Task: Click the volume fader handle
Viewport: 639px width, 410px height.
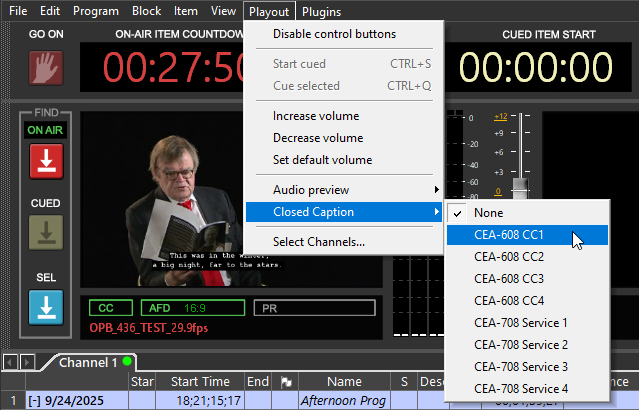Action: tap(520, 189)
